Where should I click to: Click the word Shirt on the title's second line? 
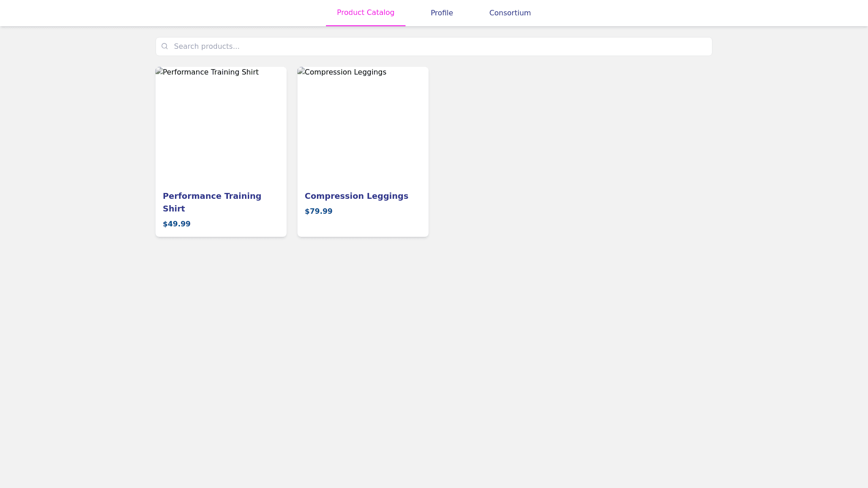point(174,209)
